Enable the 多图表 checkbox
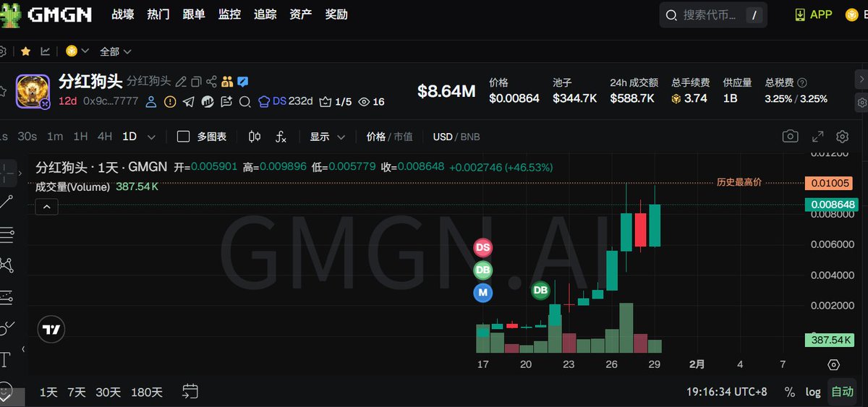The image size is (868, 407). pyautogui.click(x=184, y=137)
